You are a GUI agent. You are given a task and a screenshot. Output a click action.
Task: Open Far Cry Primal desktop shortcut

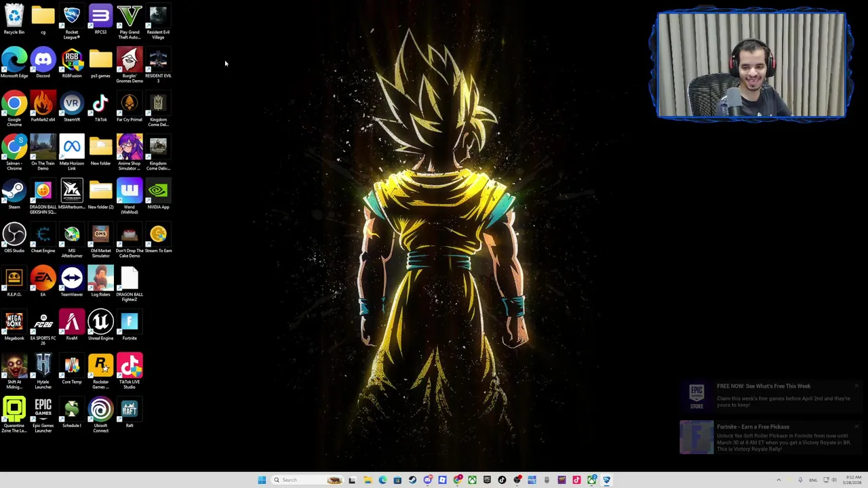[130, 108]
